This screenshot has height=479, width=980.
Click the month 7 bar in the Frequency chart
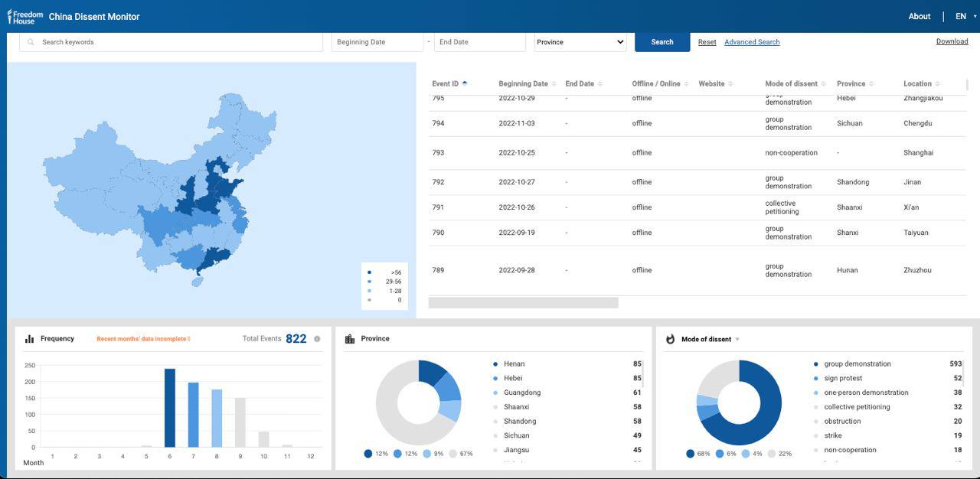(193, 415)
